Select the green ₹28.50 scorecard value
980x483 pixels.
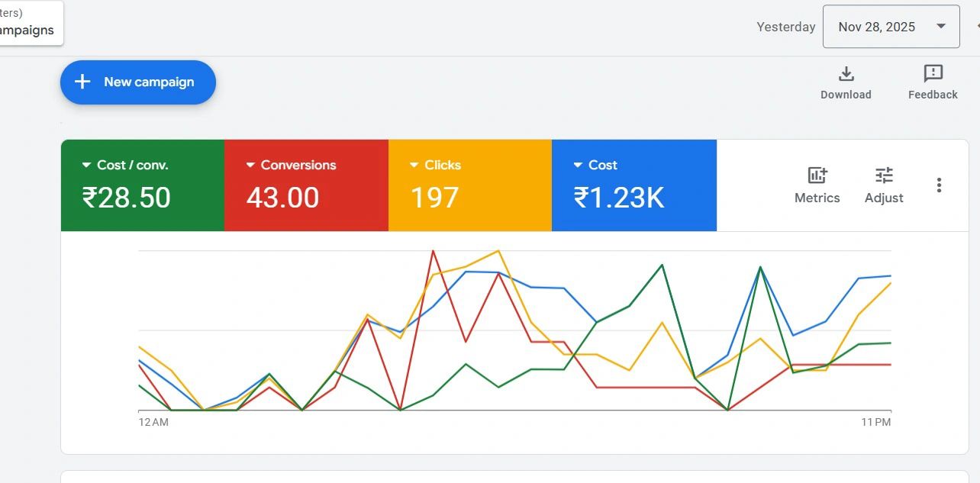[x=126, y=198]
